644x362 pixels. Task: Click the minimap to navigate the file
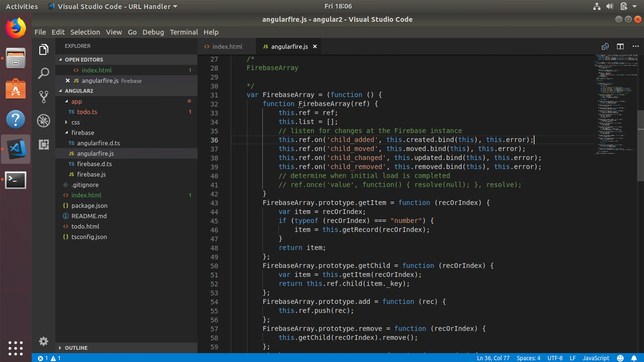(x=611, y=101)
